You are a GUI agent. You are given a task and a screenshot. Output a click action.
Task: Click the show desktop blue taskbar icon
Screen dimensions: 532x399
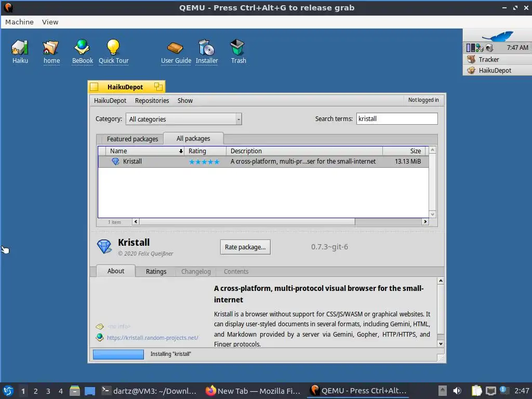coord(90,391)
